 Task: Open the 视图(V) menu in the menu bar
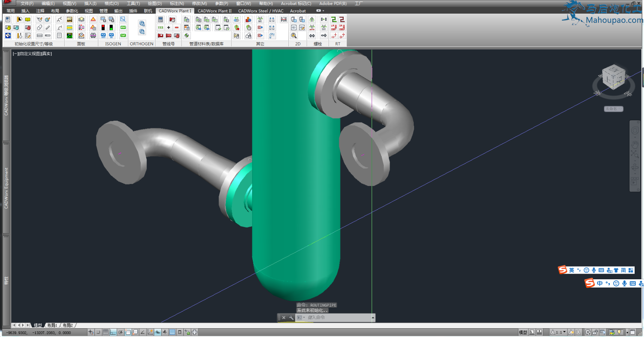[x=69, y=3]
